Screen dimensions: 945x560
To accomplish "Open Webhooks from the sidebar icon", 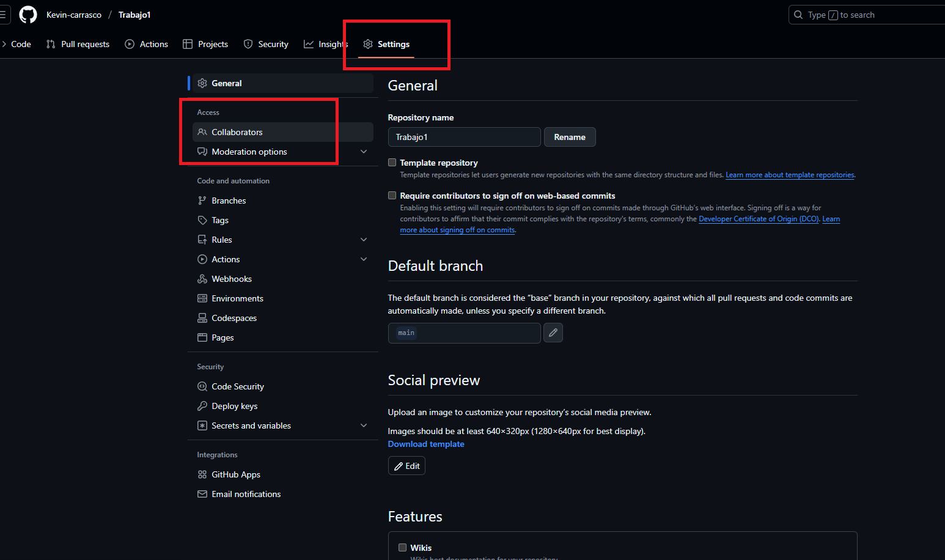I will click(x=202, y=279).
